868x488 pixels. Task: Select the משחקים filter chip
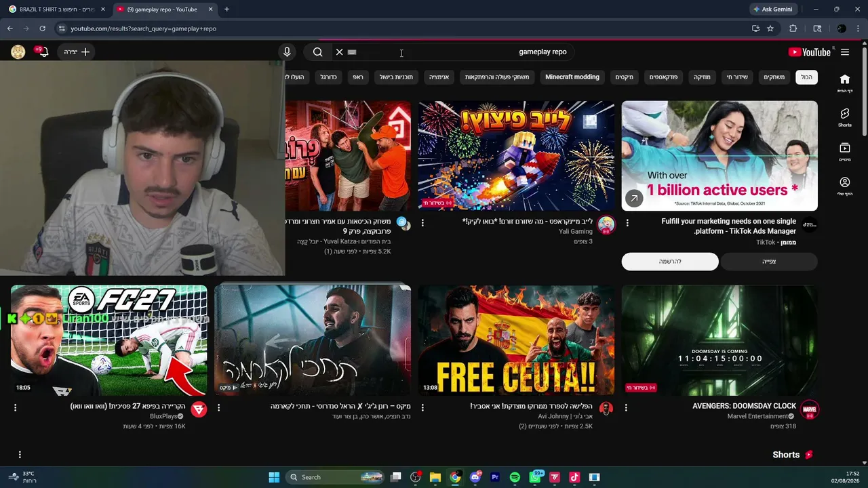tap(774, 77)
